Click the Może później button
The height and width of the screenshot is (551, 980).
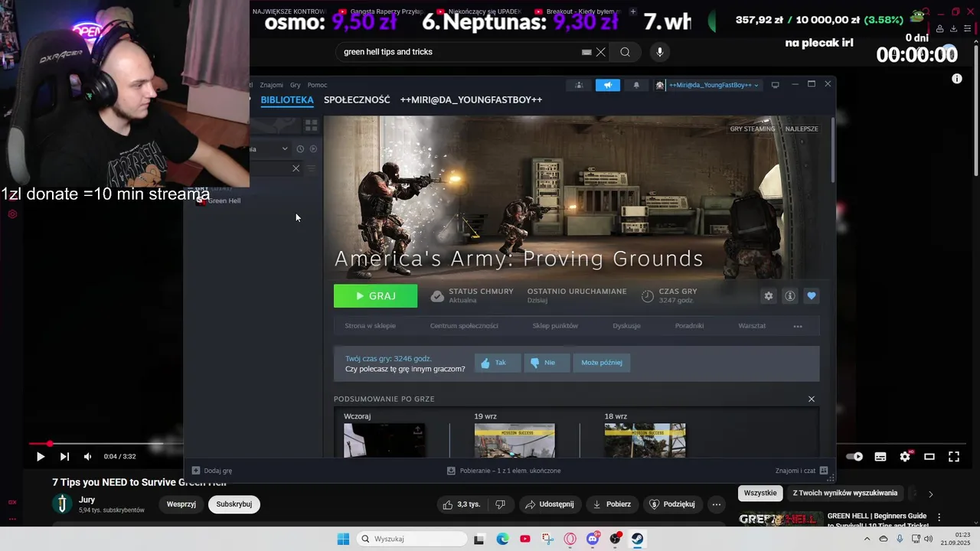602,363
